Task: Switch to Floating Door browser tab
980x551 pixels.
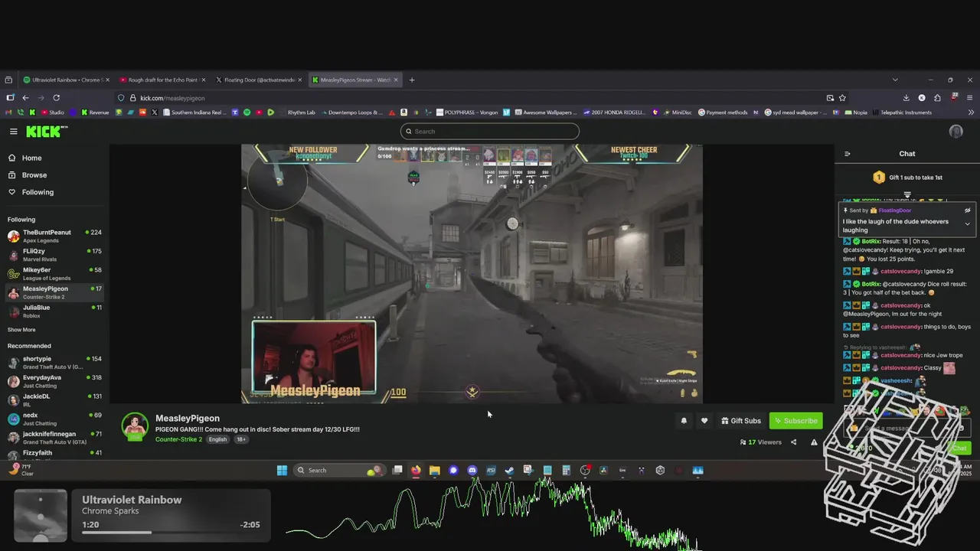Action: click(x=258, y=80)
